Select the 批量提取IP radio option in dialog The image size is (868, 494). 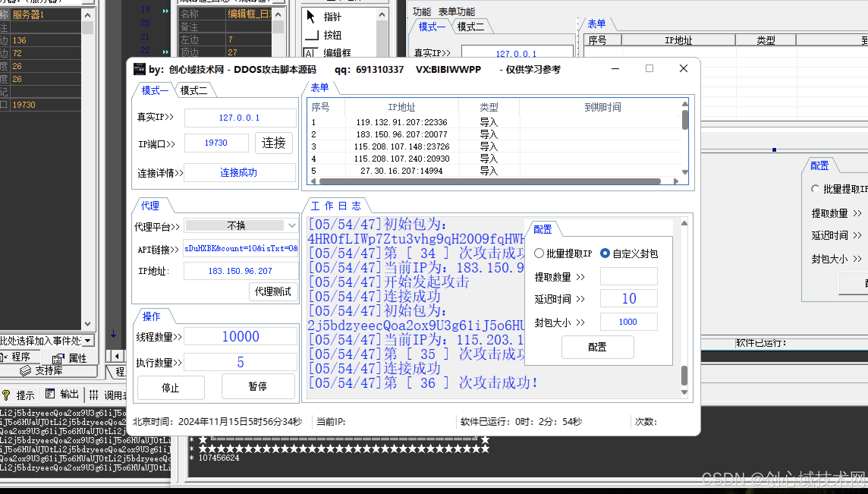(539, 253)
